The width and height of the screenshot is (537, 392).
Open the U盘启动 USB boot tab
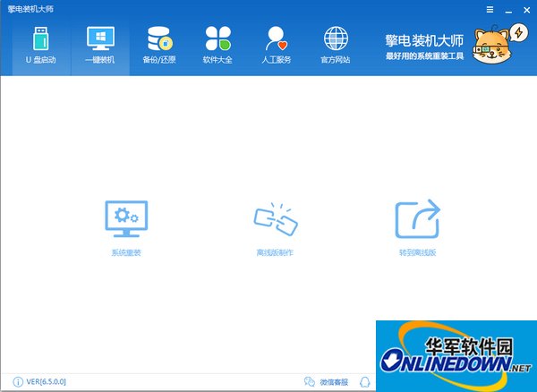coord(41,46)
